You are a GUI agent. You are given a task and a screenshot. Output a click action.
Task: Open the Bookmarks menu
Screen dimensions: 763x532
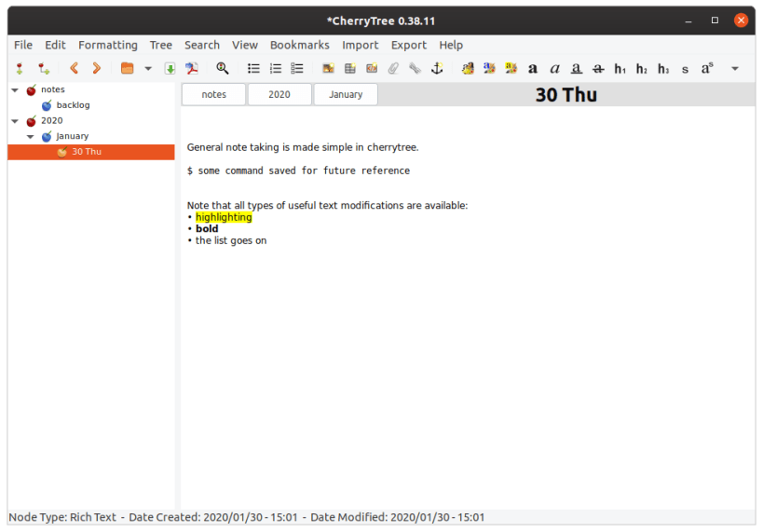[300, 46]
